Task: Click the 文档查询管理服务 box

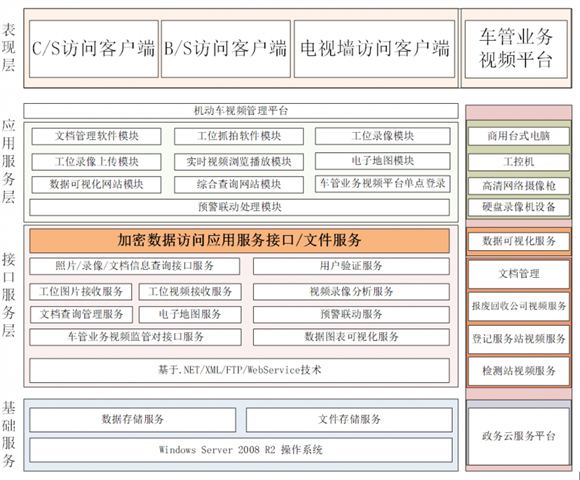Action: 81,314
